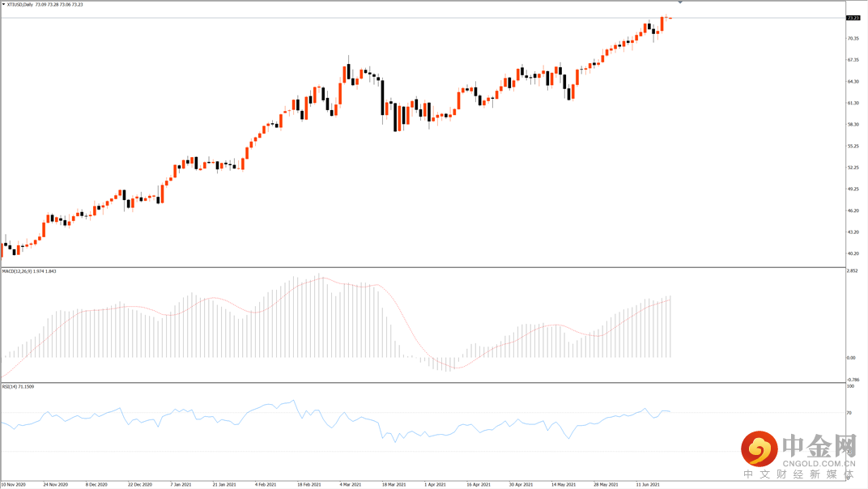Expand the arrow beside XTIUSD,Daily
868x489 pixels.
pos(3,4)
